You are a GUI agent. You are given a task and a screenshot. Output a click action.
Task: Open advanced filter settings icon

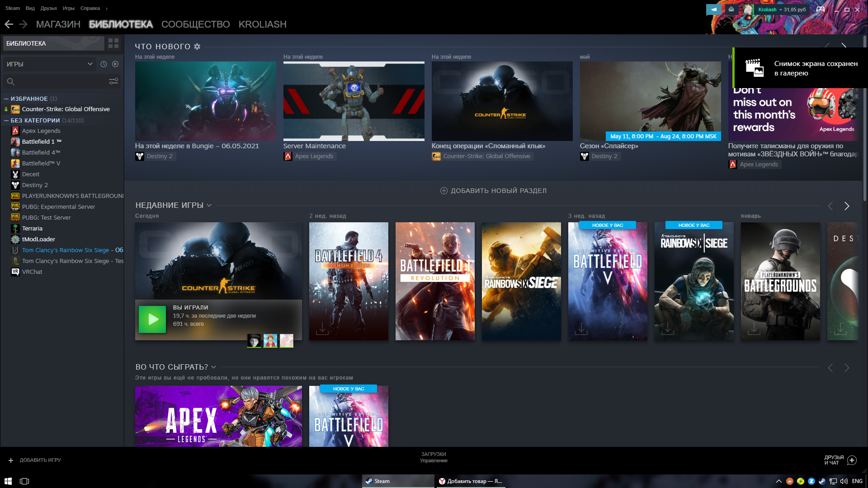[x=113, y=81]
